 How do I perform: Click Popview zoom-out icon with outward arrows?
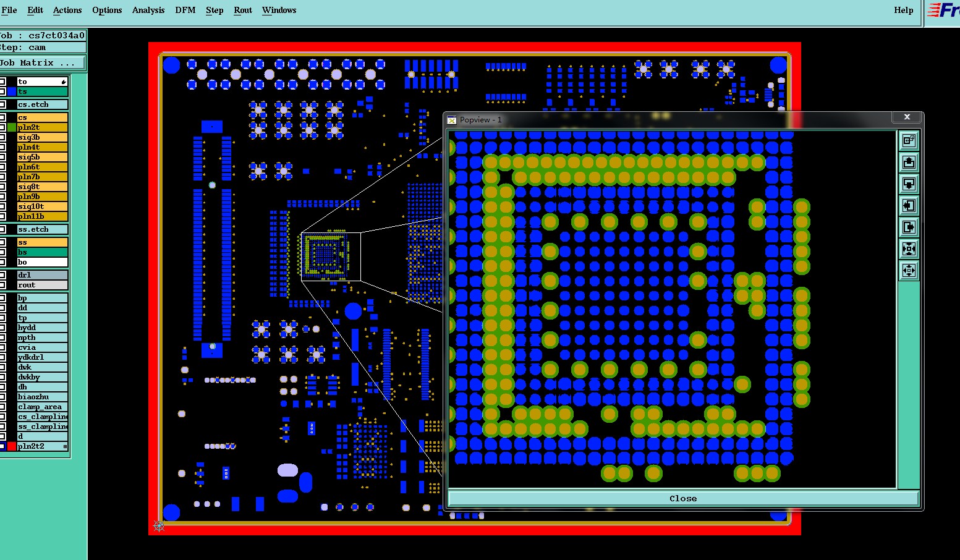909,271
